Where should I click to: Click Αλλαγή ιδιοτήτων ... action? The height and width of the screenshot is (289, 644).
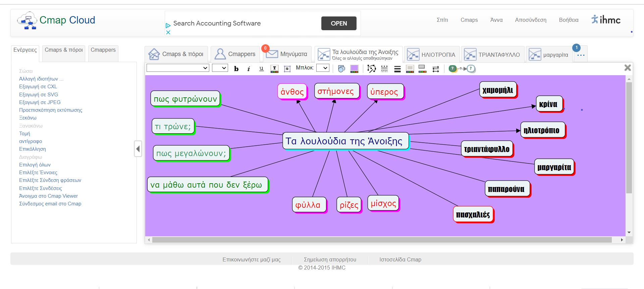[x=41, y=79]
